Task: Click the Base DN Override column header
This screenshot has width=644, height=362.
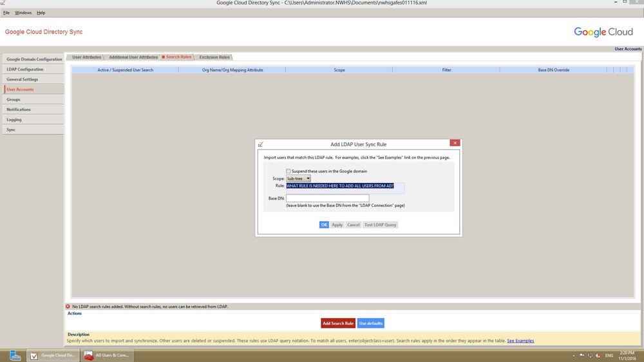Action: pyautogui.click(x=554, y=70)
